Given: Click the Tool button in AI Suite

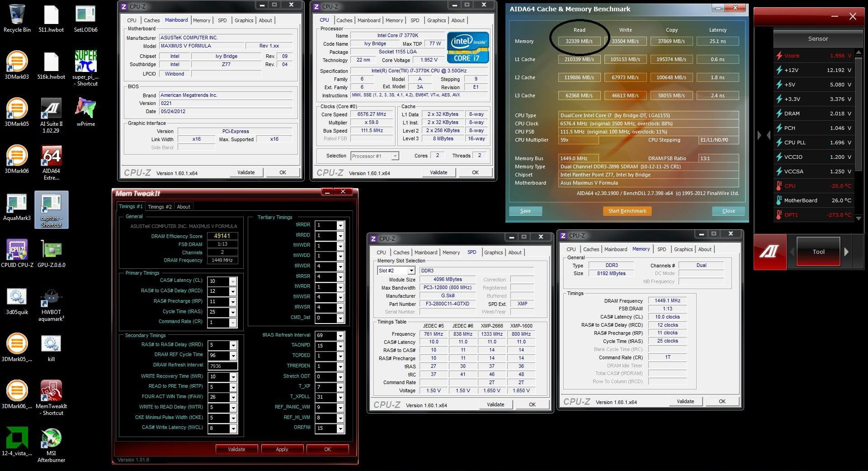Looking at the screenshot, I should tap(818, 252).
